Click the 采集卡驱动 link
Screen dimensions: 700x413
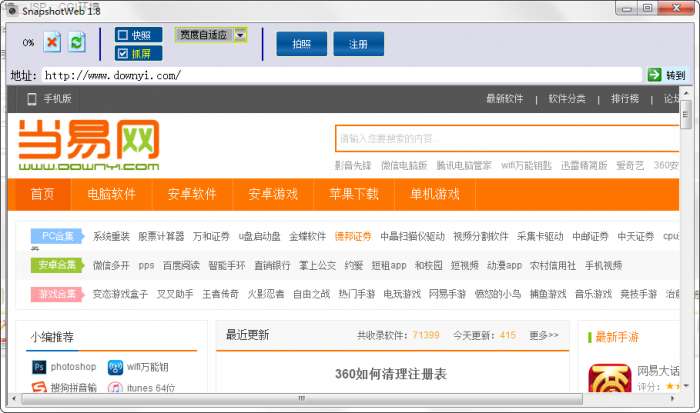point(540,236)
